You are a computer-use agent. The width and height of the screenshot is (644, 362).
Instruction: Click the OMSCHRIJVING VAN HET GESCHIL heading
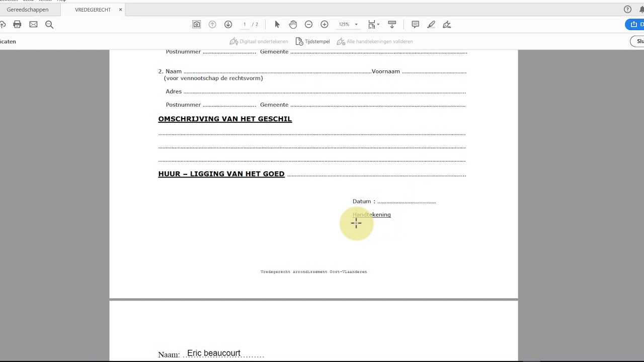click(x=225, y=119)
